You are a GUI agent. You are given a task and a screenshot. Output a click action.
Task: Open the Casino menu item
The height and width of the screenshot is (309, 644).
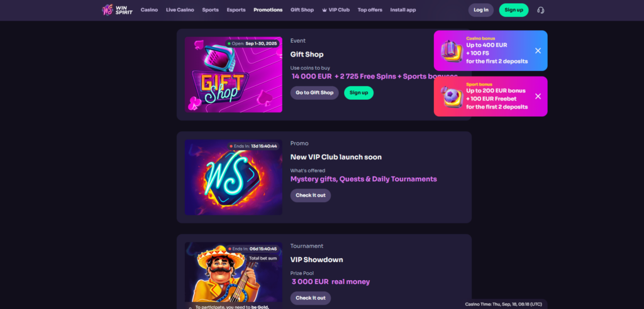pos(149,10)
